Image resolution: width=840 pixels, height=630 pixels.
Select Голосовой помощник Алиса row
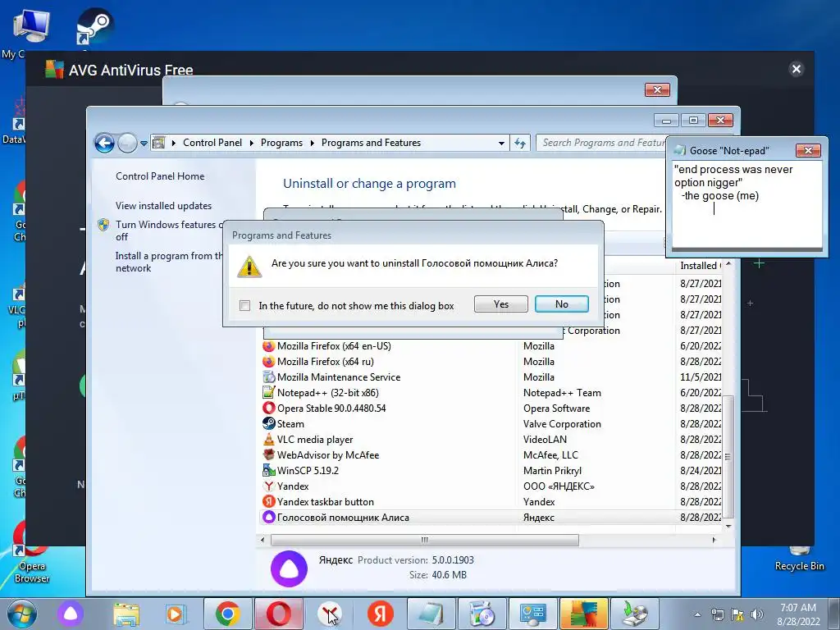tap(490, 518)
